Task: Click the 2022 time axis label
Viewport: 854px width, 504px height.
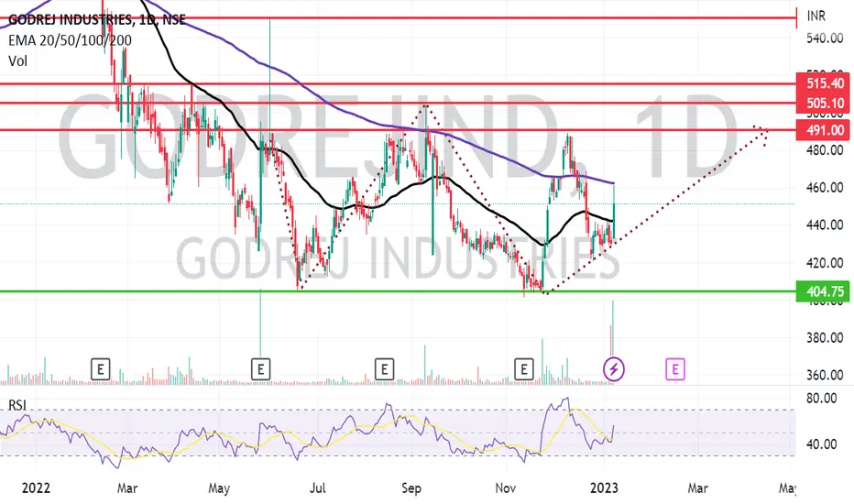Action: click(36, 488)
